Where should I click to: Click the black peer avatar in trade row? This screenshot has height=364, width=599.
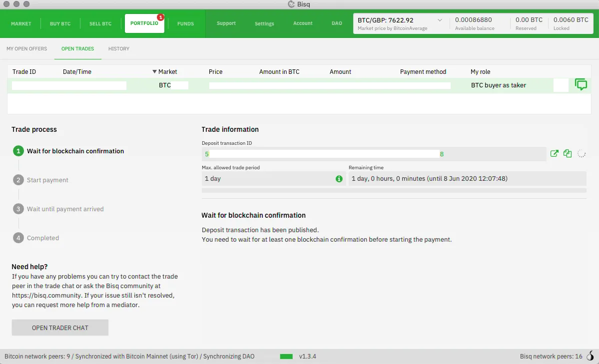562,86
